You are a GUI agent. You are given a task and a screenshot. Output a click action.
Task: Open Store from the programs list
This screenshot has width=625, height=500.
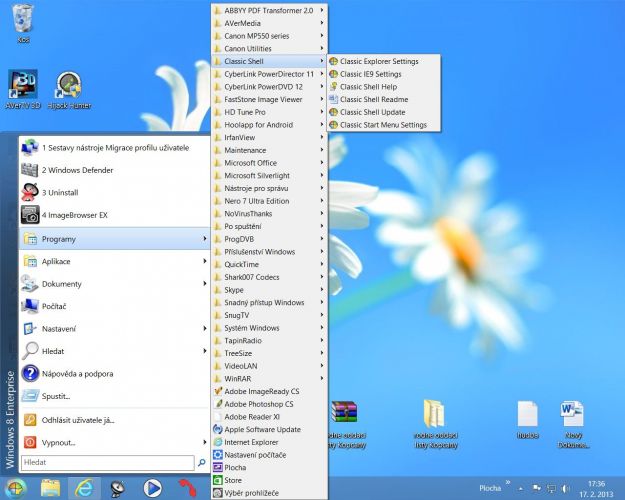pos(269,480)
